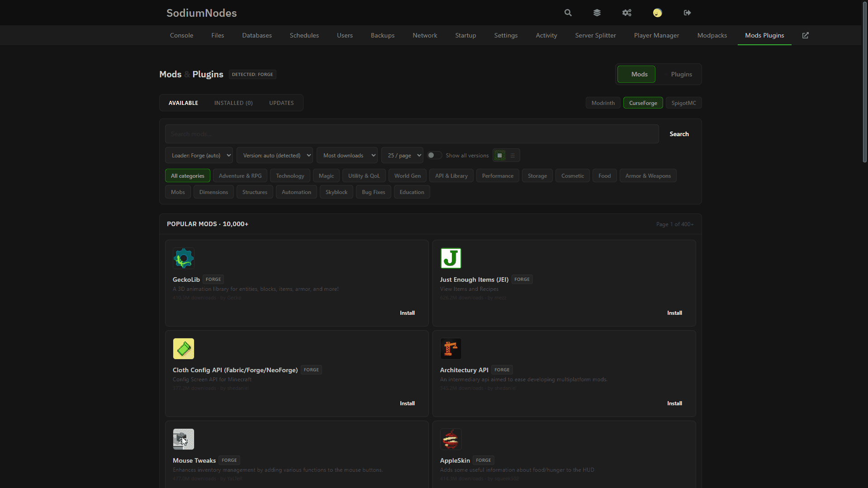Filter by Food category
868x488 pixels.
604,176
